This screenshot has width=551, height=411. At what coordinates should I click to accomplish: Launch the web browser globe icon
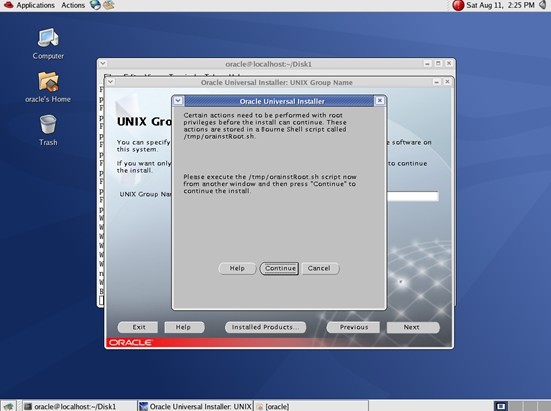tap(95, 5)
